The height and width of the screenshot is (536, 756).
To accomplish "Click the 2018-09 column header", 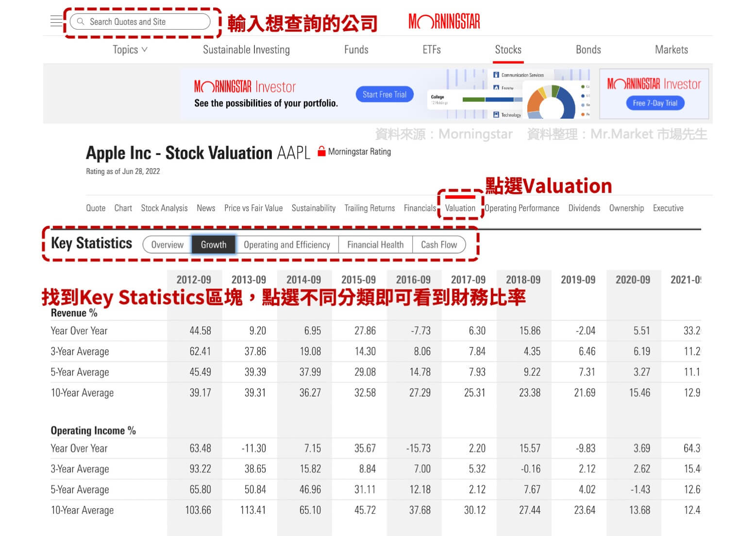I will click(x=523, y=279).
